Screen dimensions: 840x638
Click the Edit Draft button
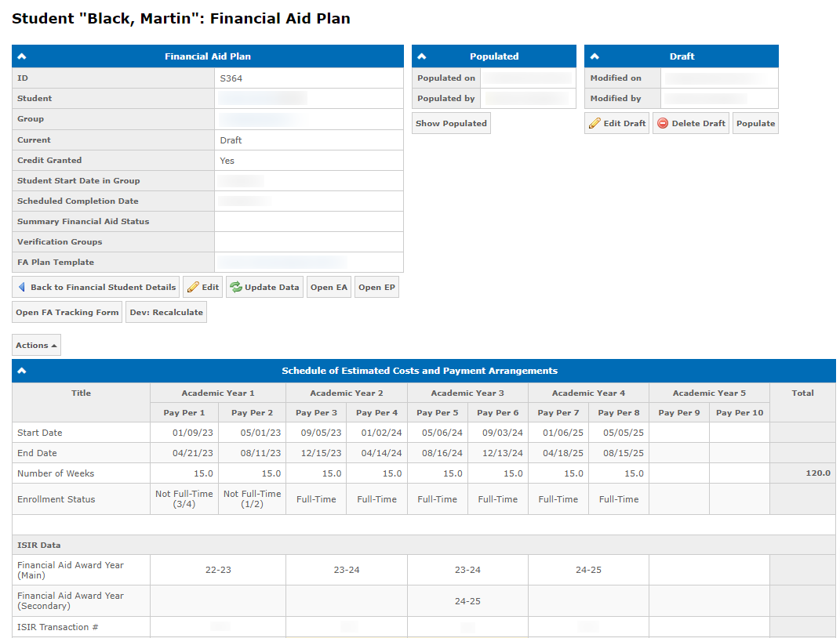pos(616,123)
